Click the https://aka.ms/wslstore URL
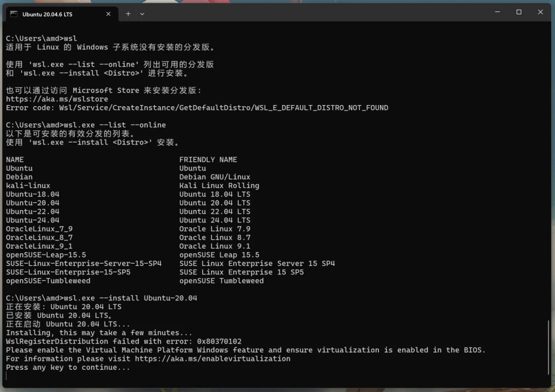Image resolution: width=555 pixels, height=392 pixels. tap(57, 99)
